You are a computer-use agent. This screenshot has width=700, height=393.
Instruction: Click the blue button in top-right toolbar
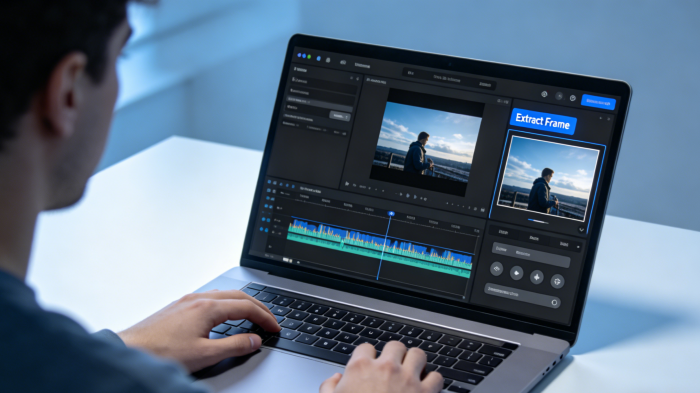tap(598, 102)
